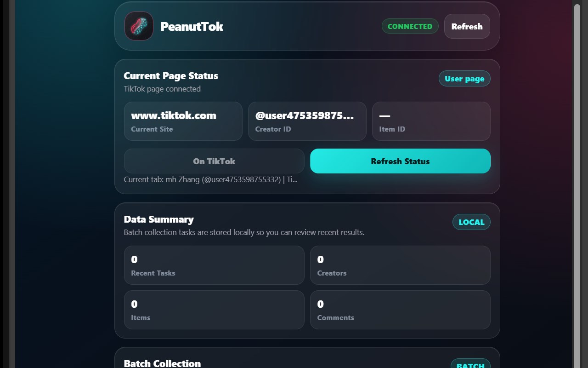
Task: Open the Recent Tasks count card
Action: pyautogui.click(x=214, y=265)
